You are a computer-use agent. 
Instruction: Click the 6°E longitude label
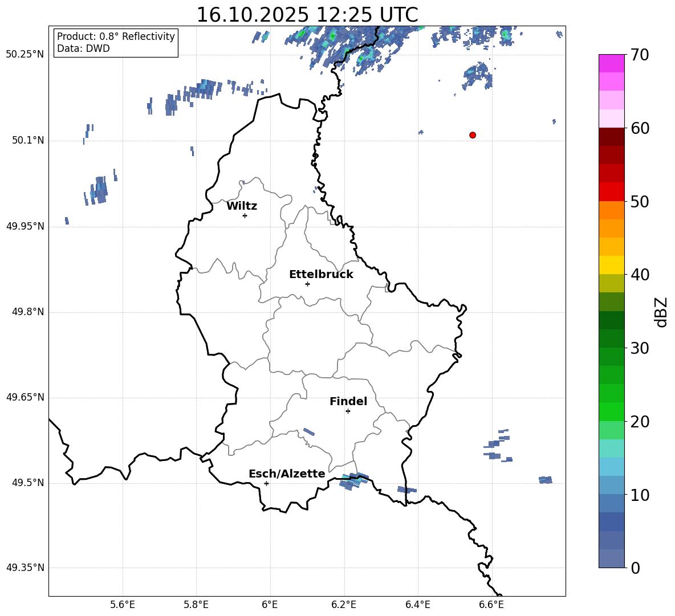[x=270, y=605]
